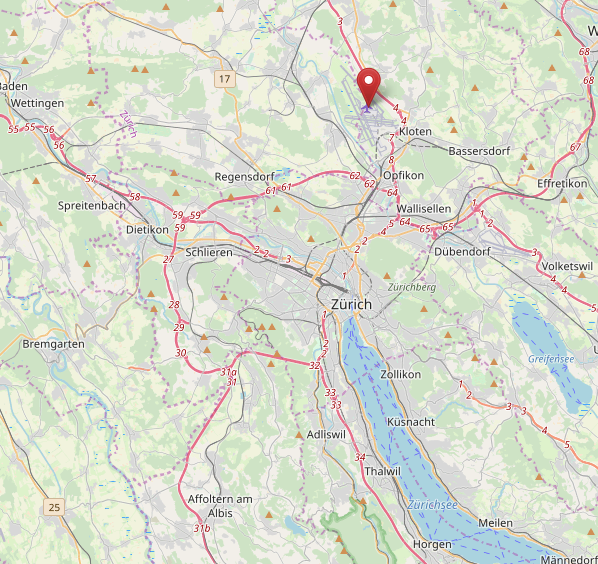Click the Zürichsee lake label
The width and height of the screenshot is (598, 564).
[x=432, y=505]
